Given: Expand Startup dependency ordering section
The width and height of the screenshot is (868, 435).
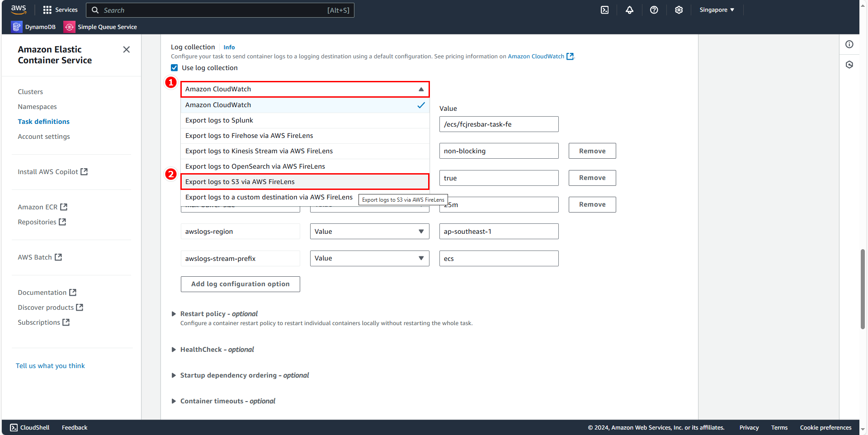Looking at the screenshot, I should pos(174,375).
